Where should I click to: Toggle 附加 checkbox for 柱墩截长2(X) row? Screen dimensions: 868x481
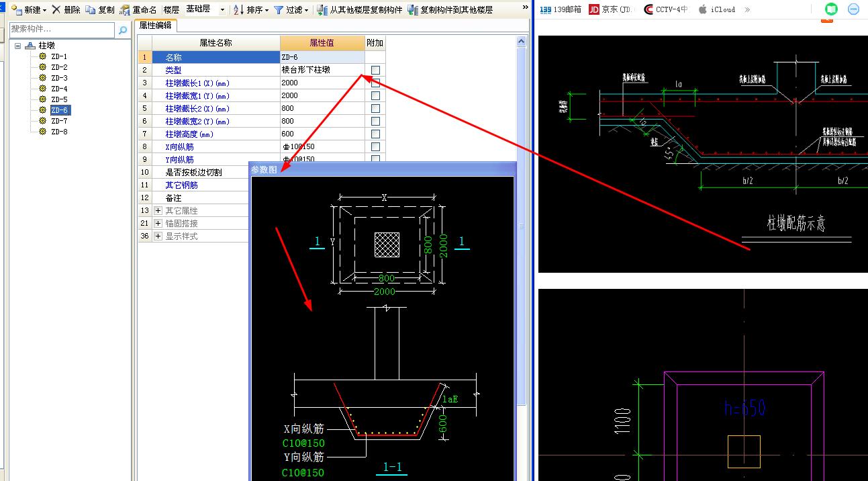(375, 108)
